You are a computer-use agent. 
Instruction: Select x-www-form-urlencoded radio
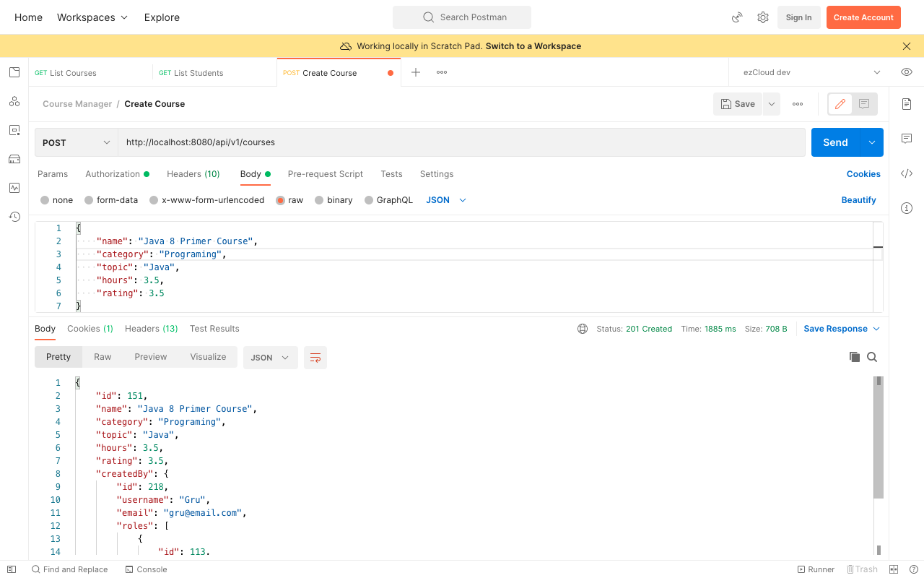[154, 200]
